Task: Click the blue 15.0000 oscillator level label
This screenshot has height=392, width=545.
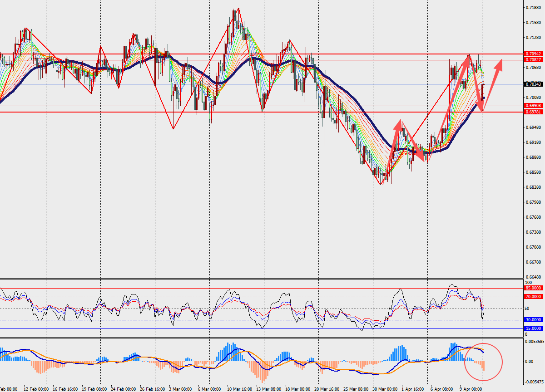Action: tap(533, 328)
